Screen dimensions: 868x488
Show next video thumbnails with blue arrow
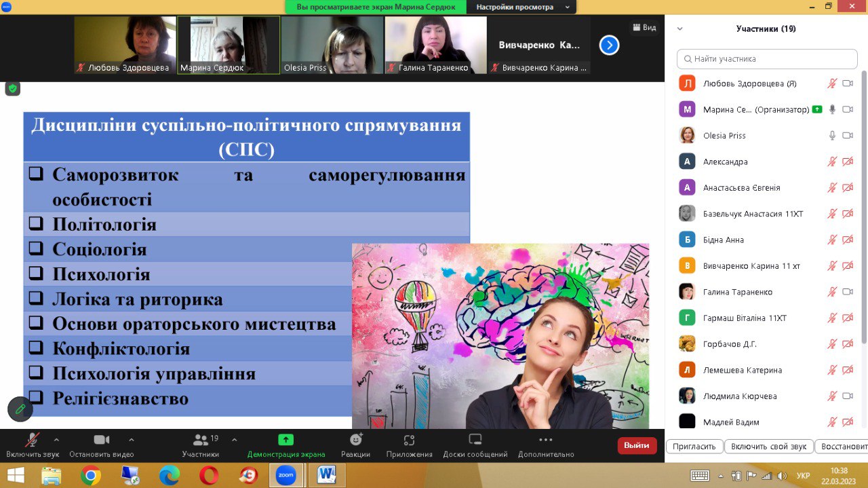tap(609, 45)
